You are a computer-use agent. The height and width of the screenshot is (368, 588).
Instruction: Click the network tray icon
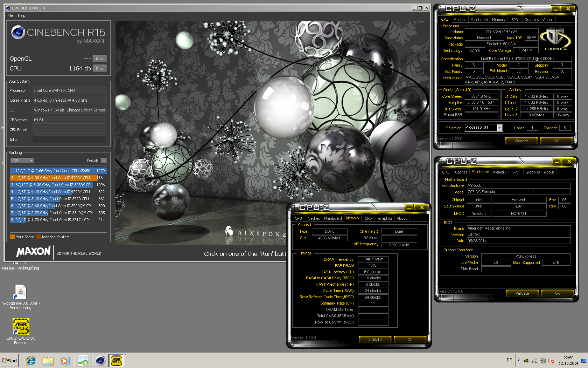pyautogui.click(x=543, y=360)
